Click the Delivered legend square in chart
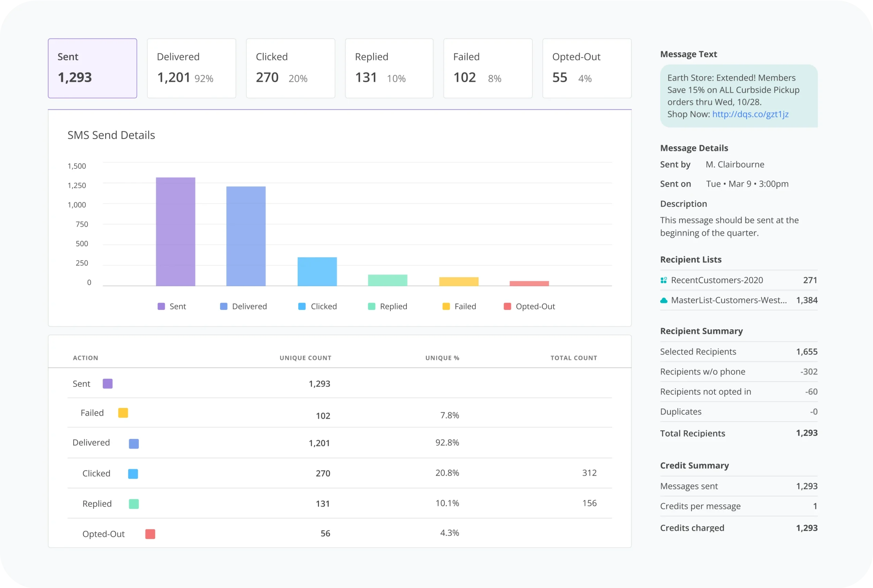Screen dimensions: 873x588 pos(224,306)
